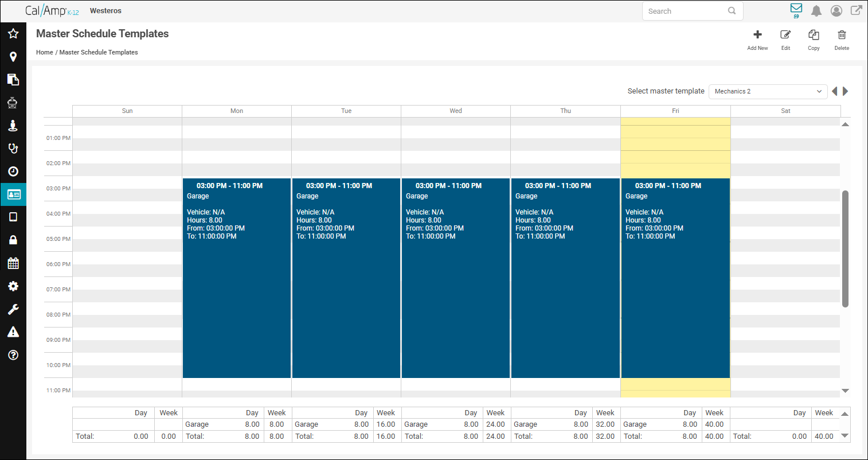Go to previous template with left arrow
The height and width of the screenshot is (460, 868).
pyautogui.click(x=835, y=91)
